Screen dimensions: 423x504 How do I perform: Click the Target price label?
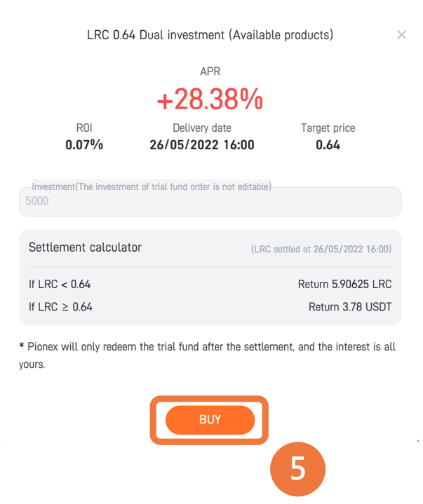[x=328, y=128]
